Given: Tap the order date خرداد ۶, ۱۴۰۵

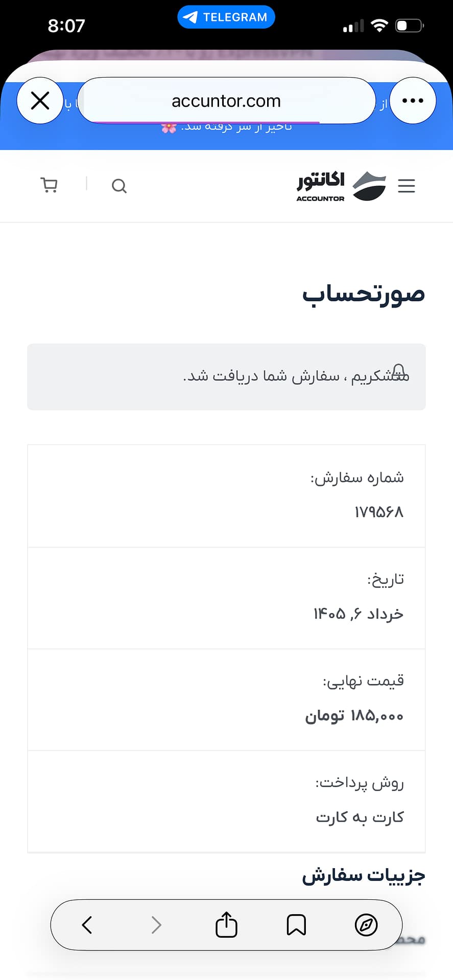Looking at the screenshot, I should [359, 614].
